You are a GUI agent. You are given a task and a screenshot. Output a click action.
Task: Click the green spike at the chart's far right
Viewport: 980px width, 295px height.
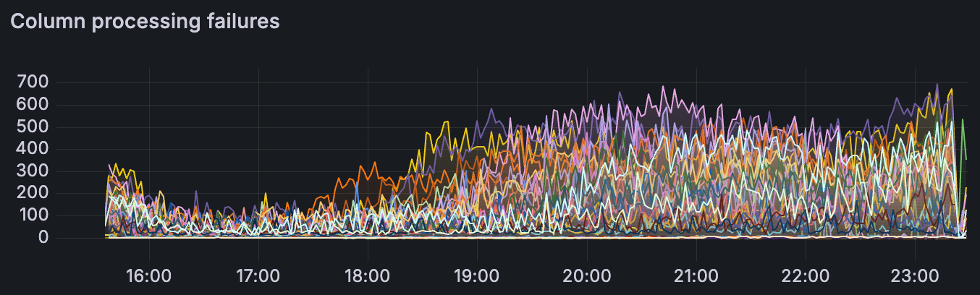pos(962,120)
